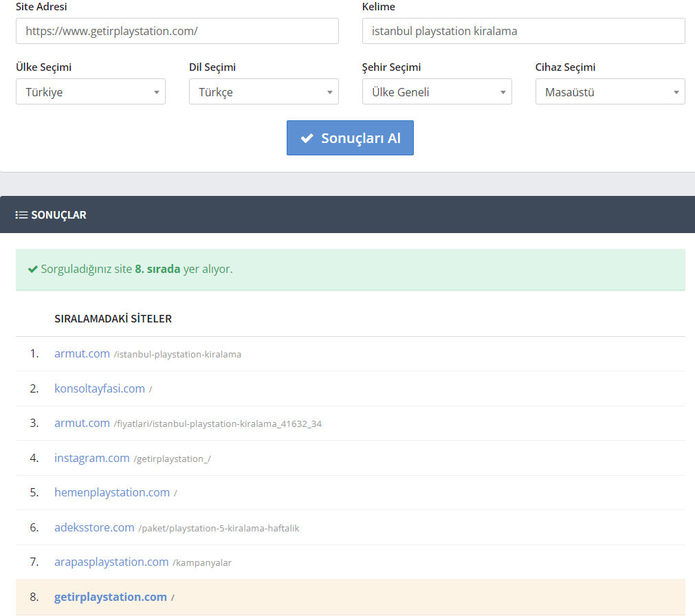The image size is (695, 616).
Task: Click the Kelime keyword input field
Action: (x=523, y=31)
